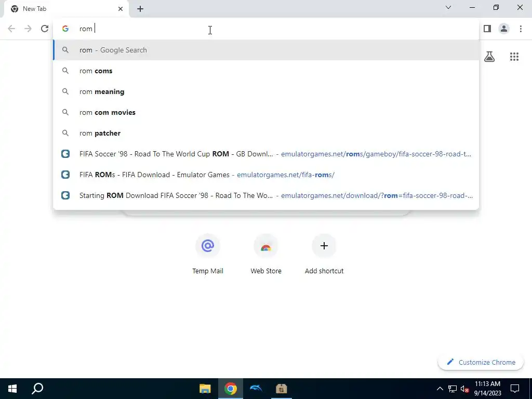Image resolution: width=532 pixels, height=399 pixels.
Task: Open the Google apps grid icon
Action: coord(514,57)
